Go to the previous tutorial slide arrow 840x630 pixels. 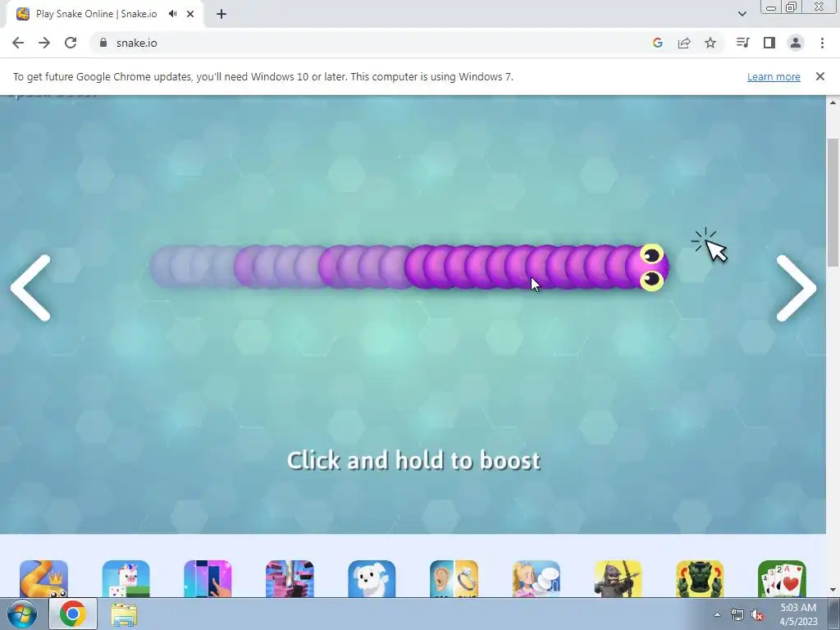point(30,288)
